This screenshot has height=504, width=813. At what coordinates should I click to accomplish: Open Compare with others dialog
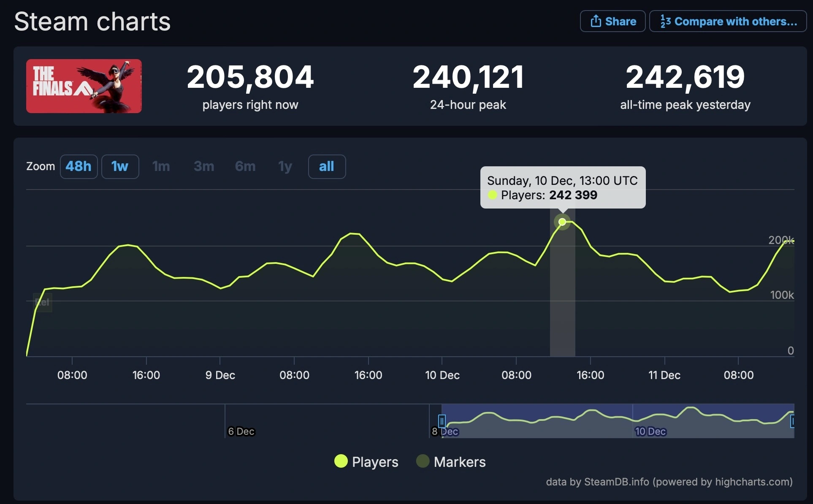pos(728,21)
